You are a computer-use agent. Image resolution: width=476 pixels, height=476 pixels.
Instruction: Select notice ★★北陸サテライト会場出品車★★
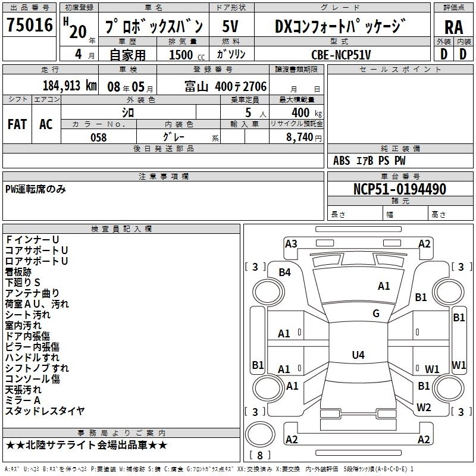86,445
